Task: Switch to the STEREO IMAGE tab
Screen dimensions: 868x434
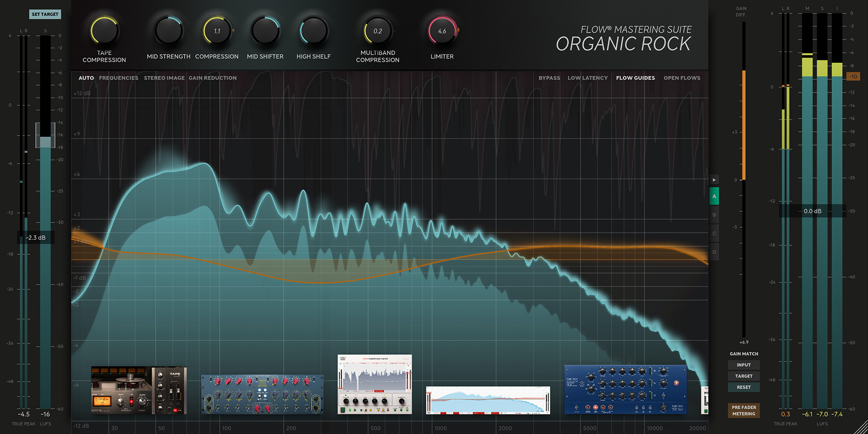Action: coord(164,78)
